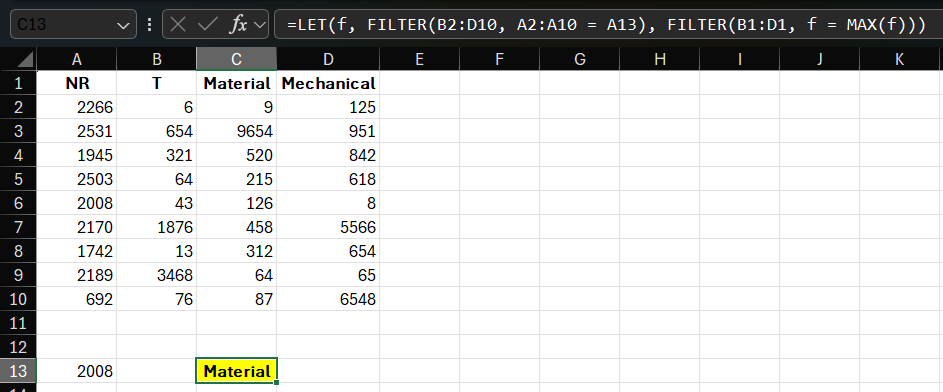Select cell containing 618

coord(328,179)
